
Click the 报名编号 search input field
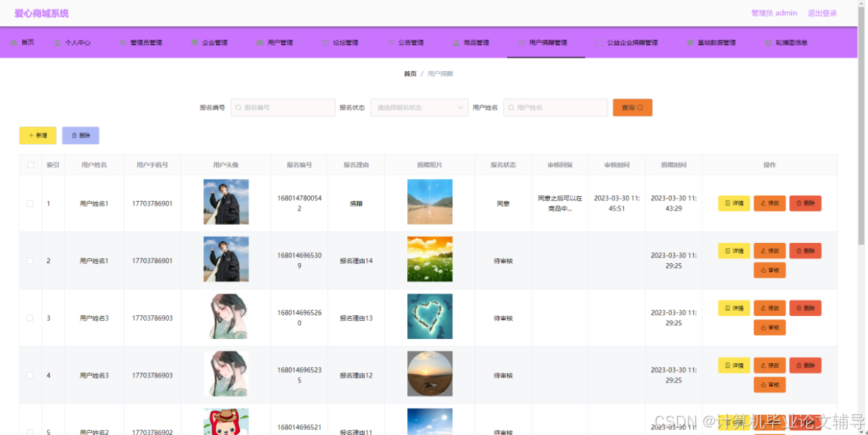pyautogui.click(x=282, y=107)
